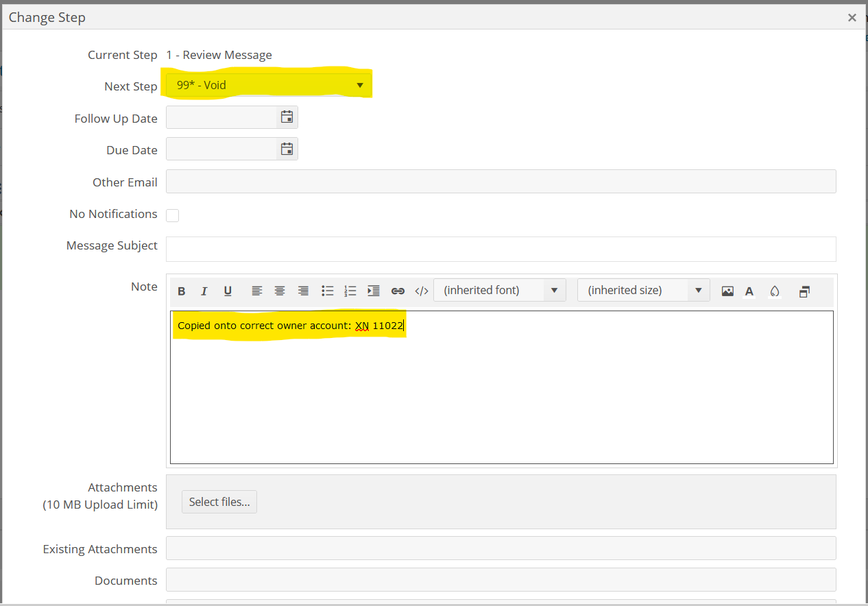Viewport: 868px width, 606px height.
Task: Click into Other Email field
Action: click(501, 182)
